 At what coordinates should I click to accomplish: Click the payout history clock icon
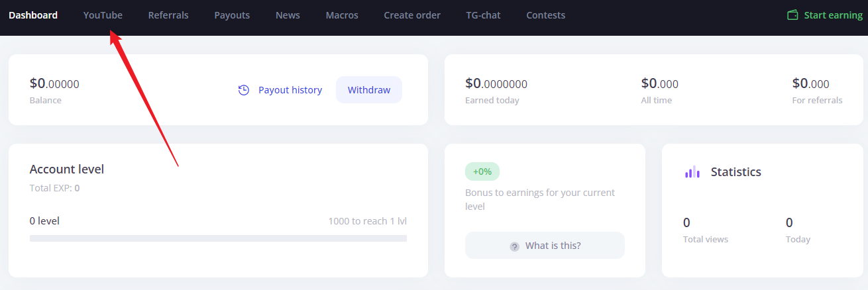pyautogui.click(x=244, y=90)
